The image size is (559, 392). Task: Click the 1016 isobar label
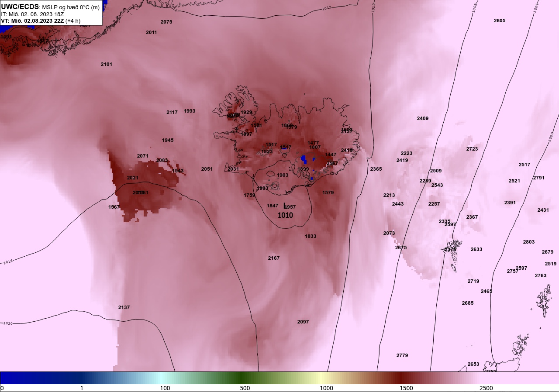(8, 262)
